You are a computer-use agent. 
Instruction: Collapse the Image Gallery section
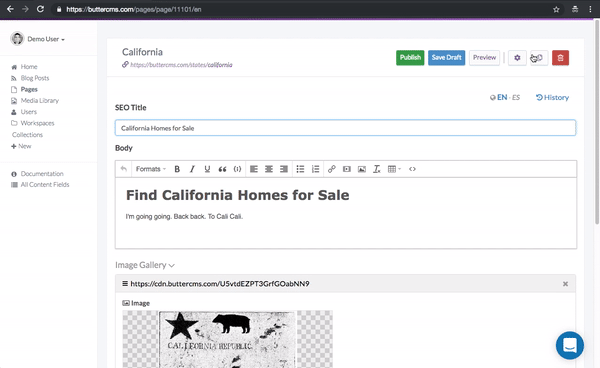coord(145,265)
